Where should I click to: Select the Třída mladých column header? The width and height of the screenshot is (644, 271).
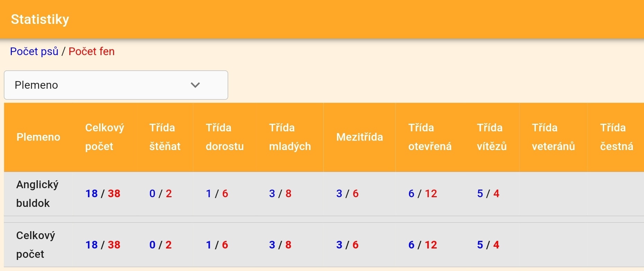pyautogui.click(x=290, y=137)
